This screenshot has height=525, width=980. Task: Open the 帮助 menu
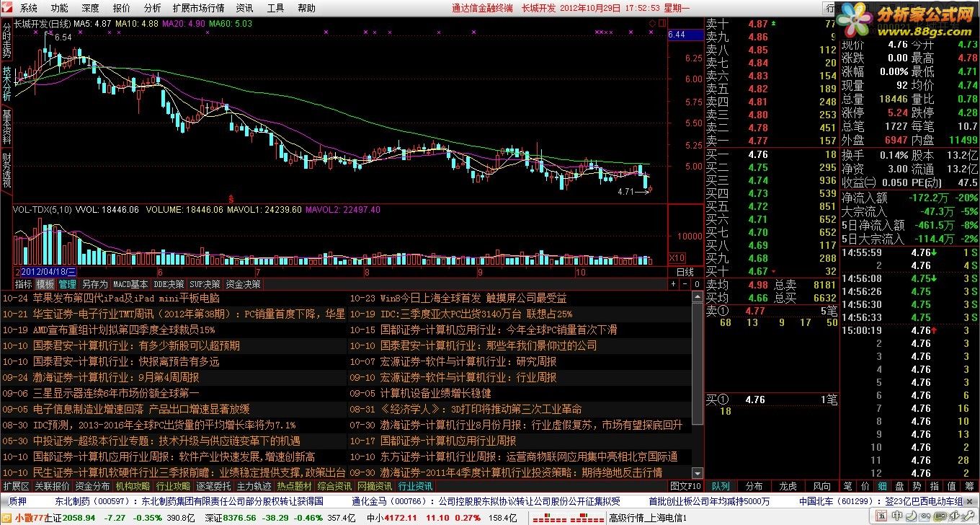pos(306,8)
